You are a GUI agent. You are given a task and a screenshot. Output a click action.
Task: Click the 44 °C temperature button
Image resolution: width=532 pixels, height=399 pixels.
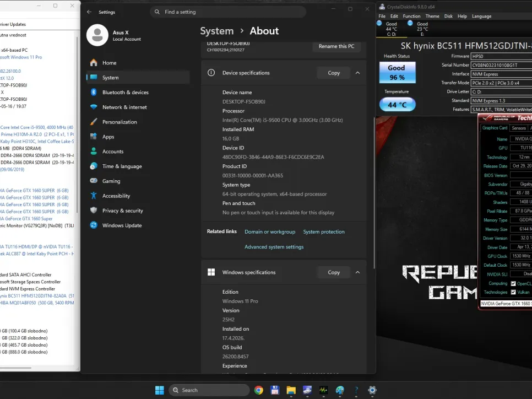click(397, 105)
